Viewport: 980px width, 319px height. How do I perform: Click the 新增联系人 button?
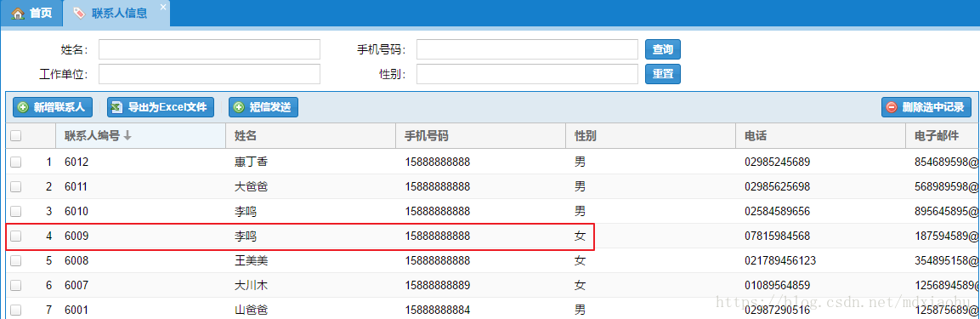tap(53, 107)
